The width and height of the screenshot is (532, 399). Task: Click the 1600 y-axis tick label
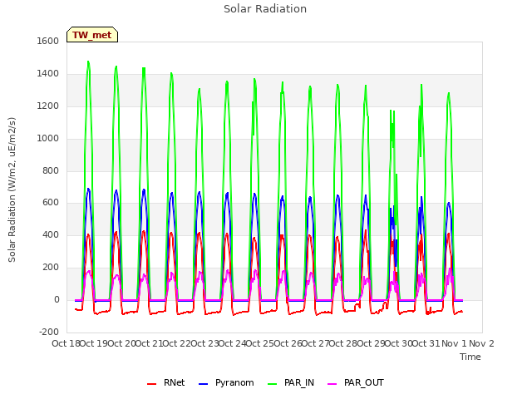click(x=48, y=41)
